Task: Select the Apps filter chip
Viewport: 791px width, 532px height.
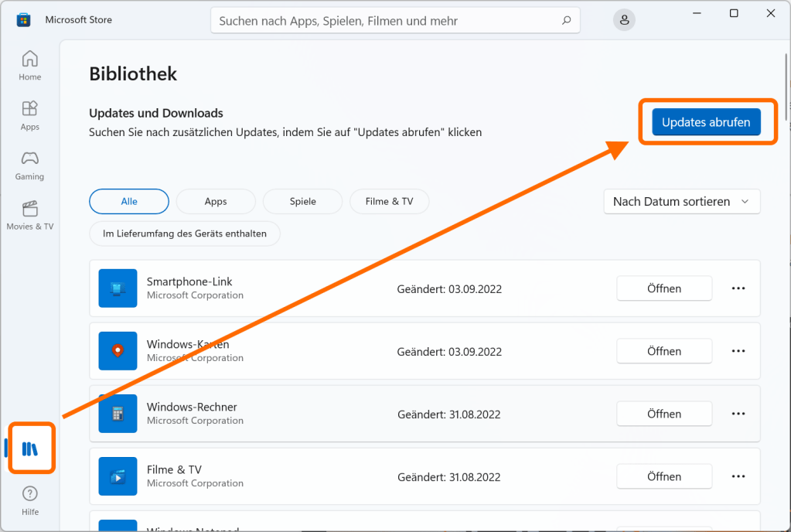Action: 216,202
